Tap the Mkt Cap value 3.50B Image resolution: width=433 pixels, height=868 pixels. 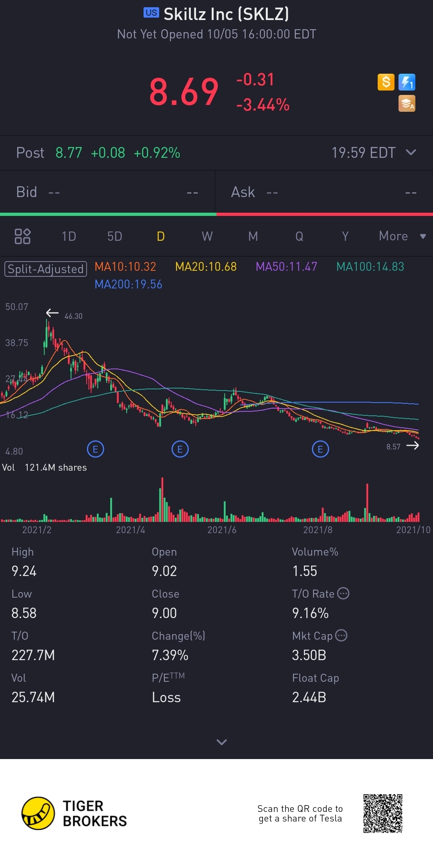click(309, 655)
